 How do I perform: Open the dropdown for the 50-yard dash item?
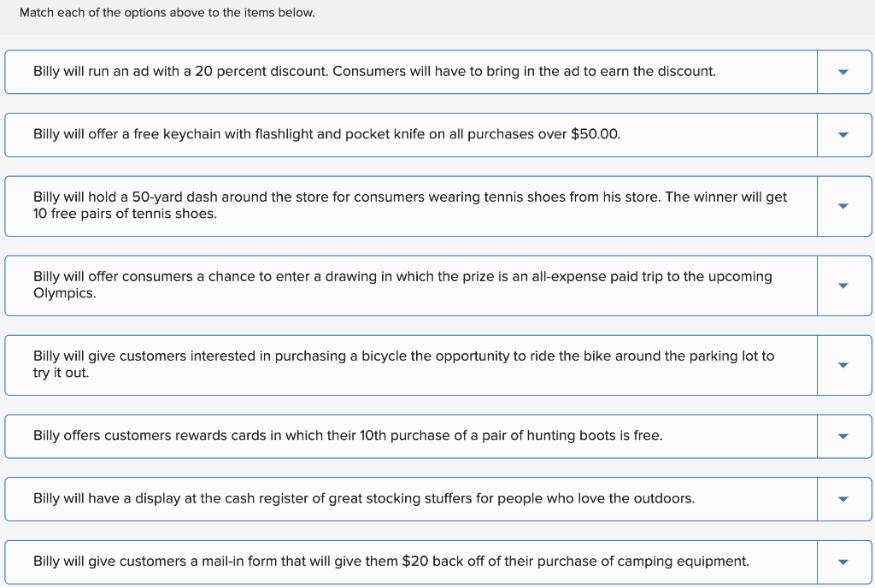(844, 205)
